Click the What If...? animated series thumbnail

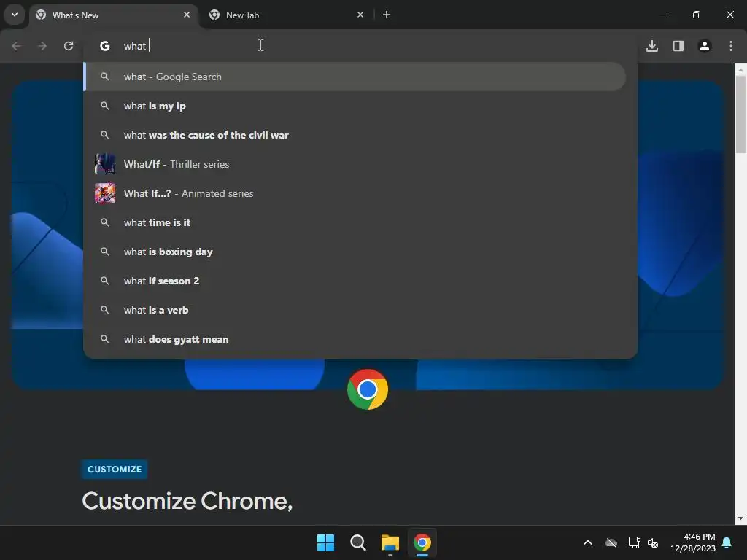tap(105, 193)
